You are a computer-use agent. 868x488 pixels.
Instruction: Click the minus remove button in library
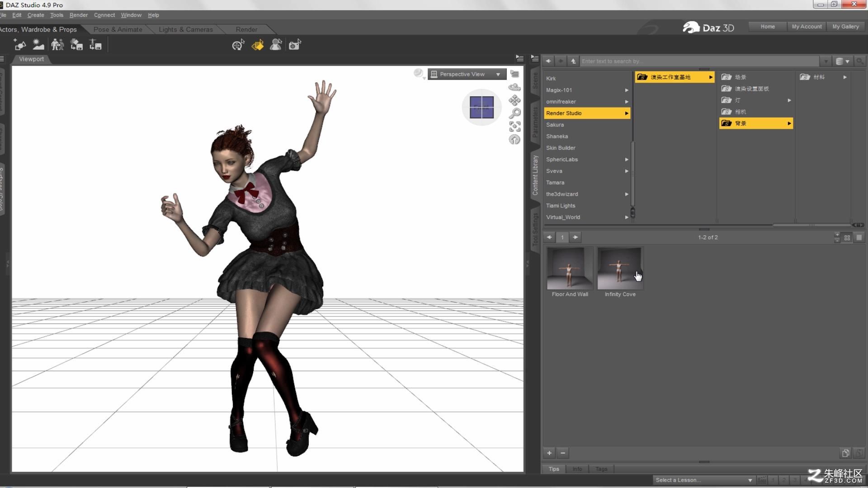pos(563,453)
